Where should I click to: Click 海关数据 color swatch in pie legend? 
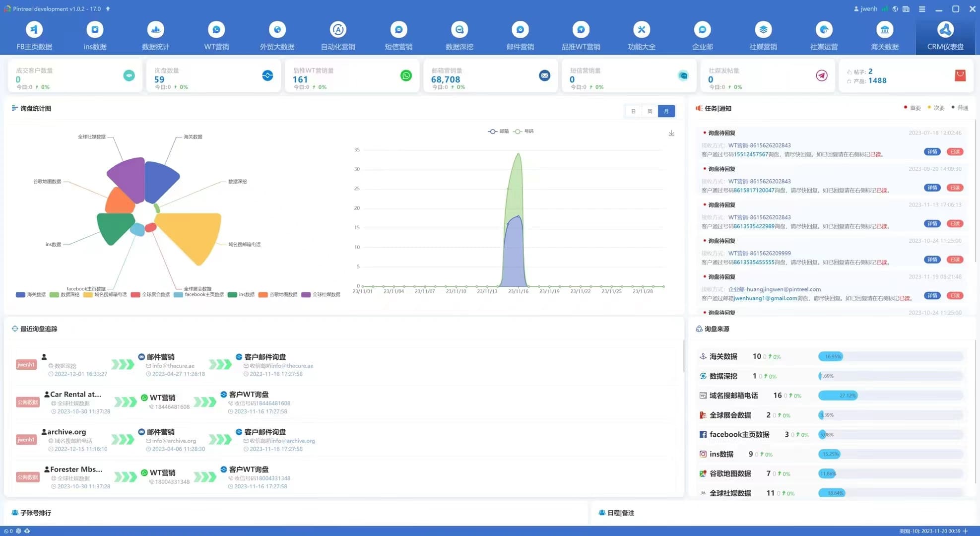(x=20, y=295)
